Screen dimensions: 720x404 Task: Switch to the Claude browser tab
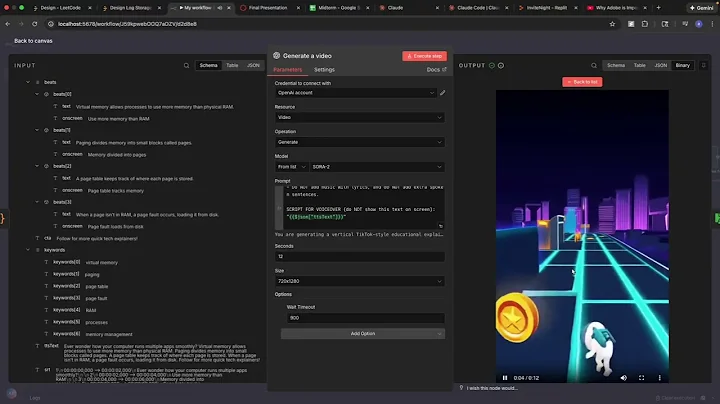409,8
